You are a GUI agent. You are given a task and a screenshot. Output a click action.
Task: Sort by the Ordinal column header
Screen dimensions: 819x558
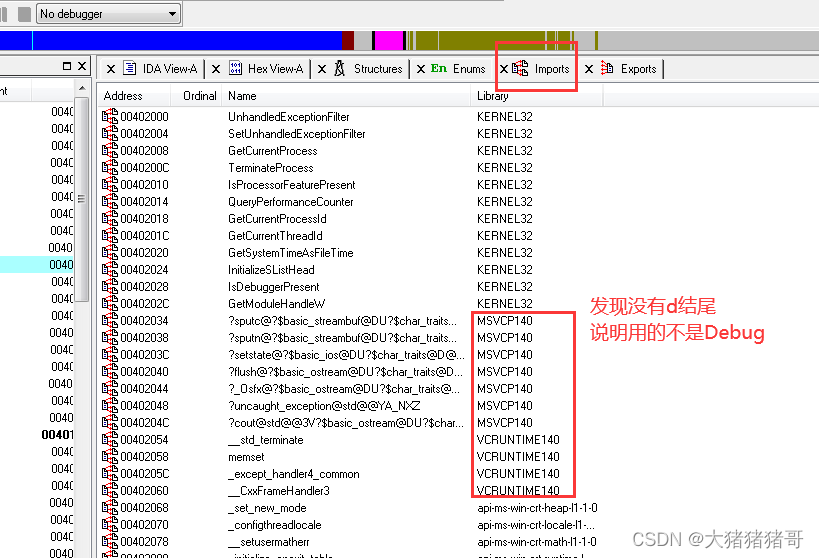coord(200,96)
